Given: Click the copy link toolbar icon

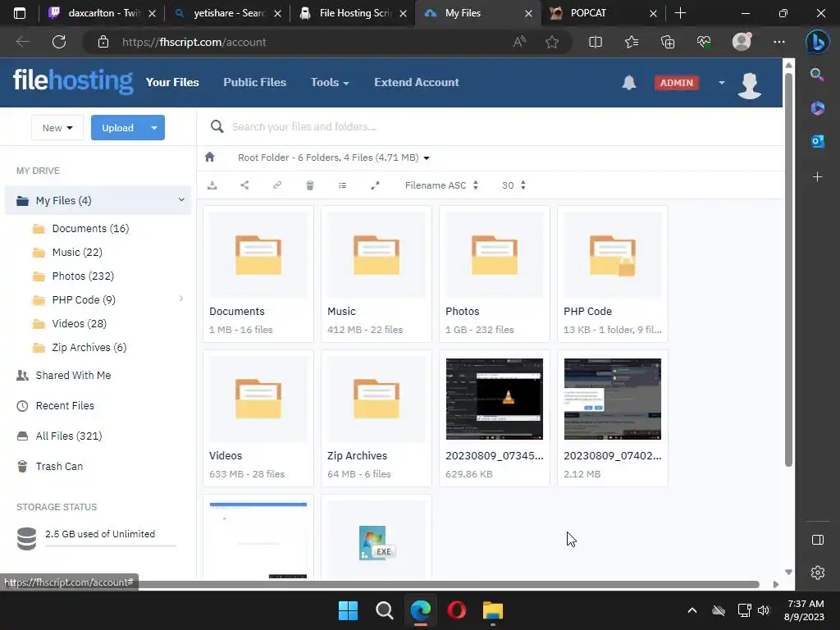Looking at the screenshot, I should pyautogui.click(x=277, y=185).
